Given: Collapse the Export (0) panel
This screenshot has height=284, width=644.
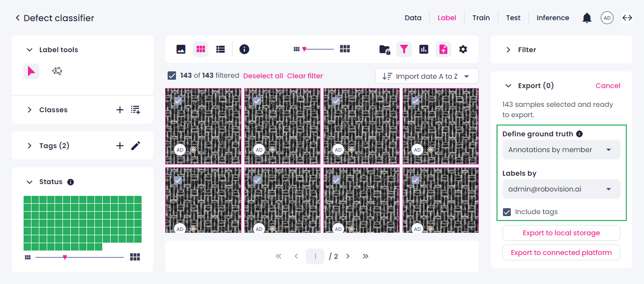Looking at the screenshot, I should [x=508, y=86].
